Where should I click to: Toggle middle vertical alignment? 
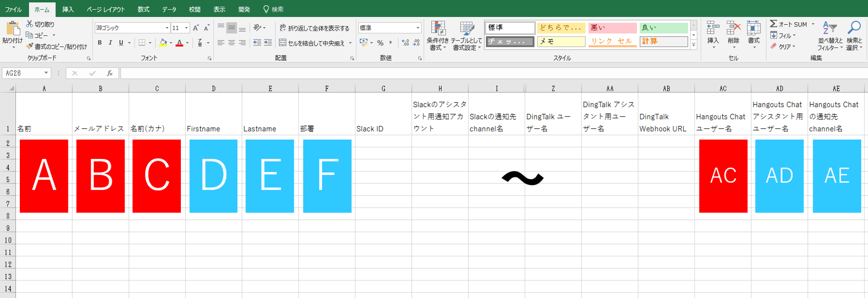point(231,28)
